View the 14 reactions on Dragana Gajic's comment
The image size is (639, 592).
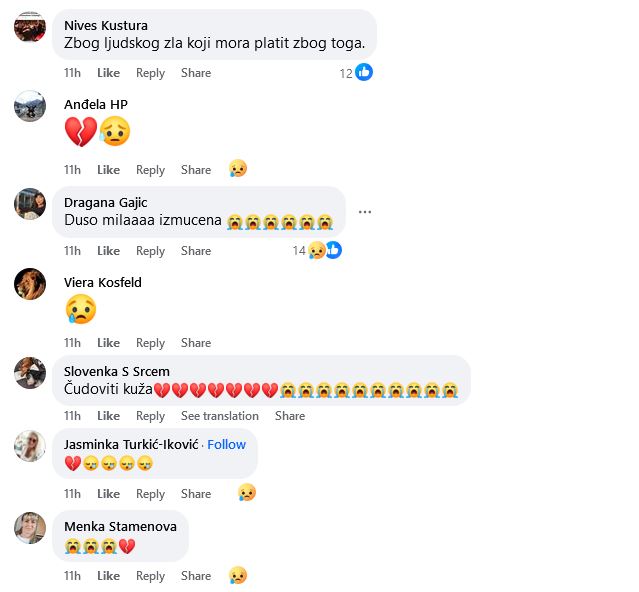point(317,250)
